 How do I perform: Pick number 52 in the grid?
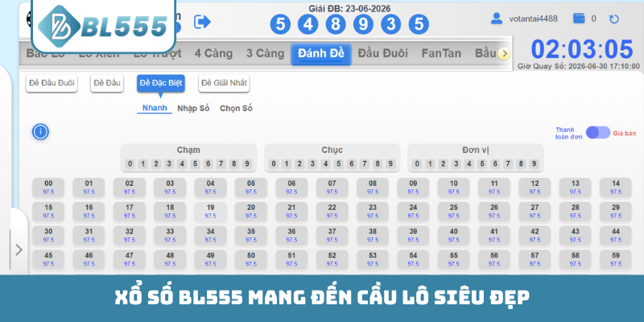(x=332, y=259)
